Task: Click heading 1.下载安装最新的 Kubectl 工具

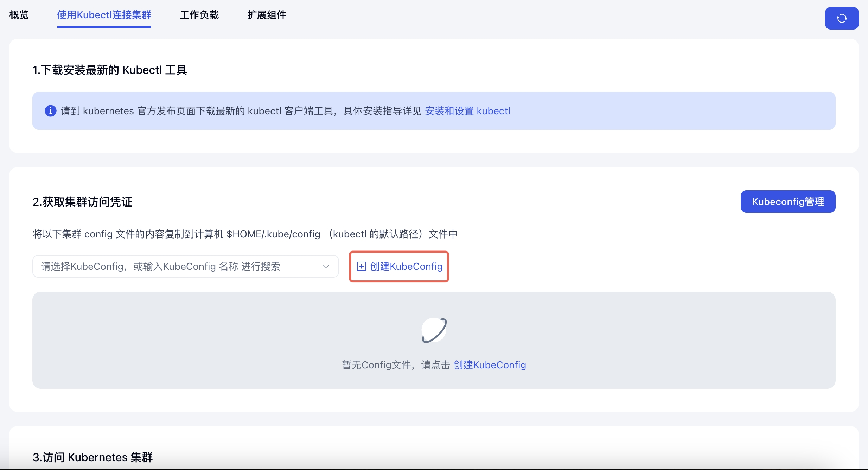Action: pyautogui.click(x=109, y=70)
